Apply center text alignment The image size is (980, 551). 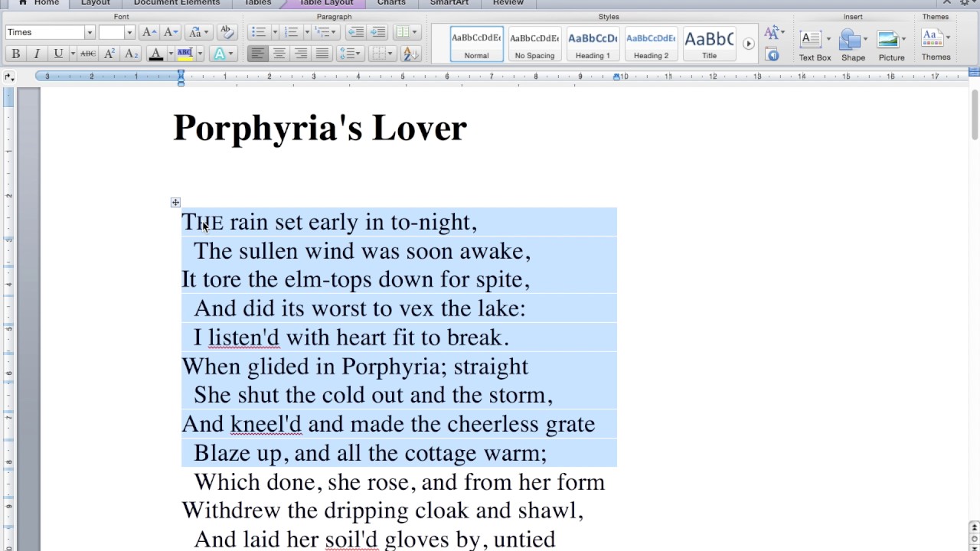tap(279, 54)
